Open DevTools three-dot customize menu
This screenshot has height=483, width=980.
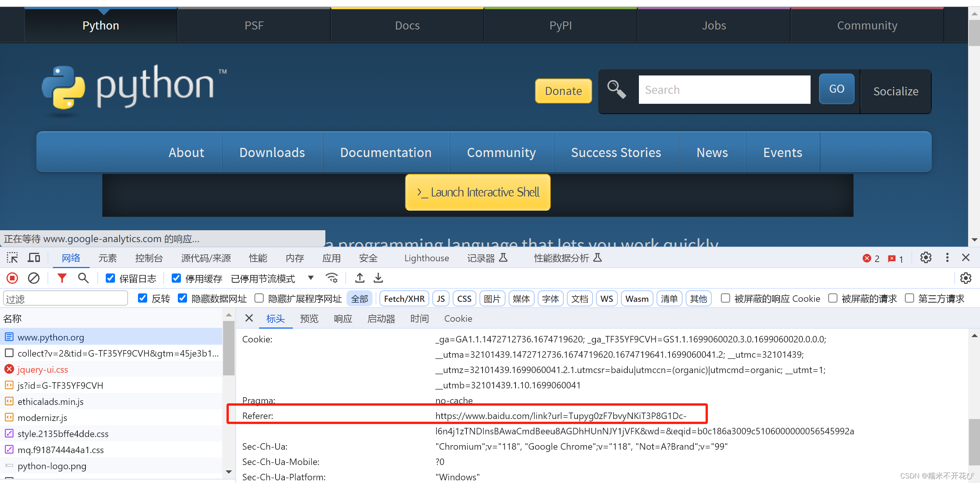click(947, 258)
